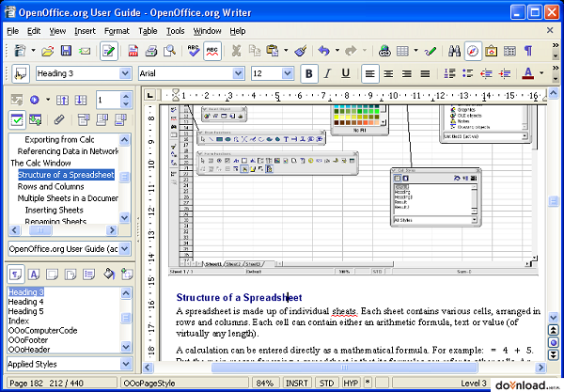Viewport: 564px width, 392px height.
Task: Click the Document as E-mail icon
Action: pyautogui.click(x=85, y=51)
